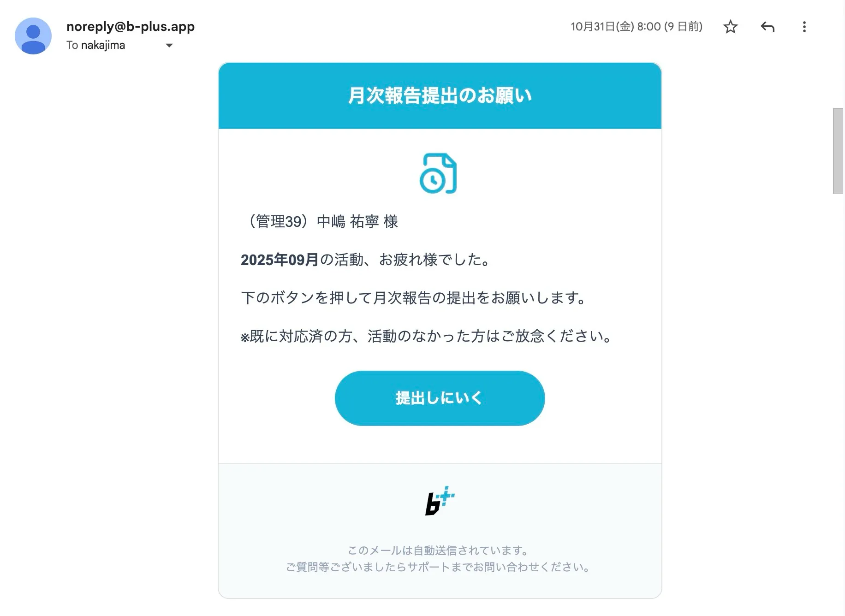Click the sender's profile avatar

point(33,36)
